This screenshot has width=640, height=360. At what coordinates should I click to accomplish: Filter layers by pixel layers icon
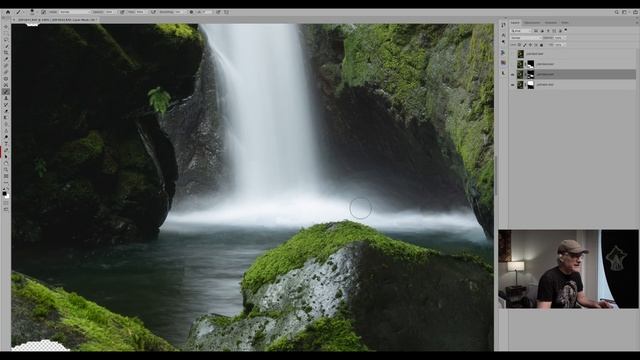point(536,31)
